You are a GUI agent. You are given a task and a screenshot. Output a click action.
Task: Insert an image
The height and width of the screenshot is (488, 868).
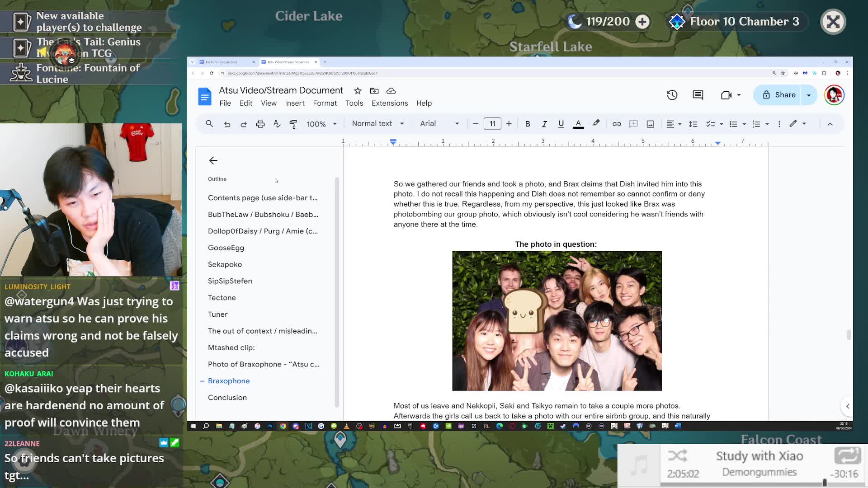click(x=650, y=124)
